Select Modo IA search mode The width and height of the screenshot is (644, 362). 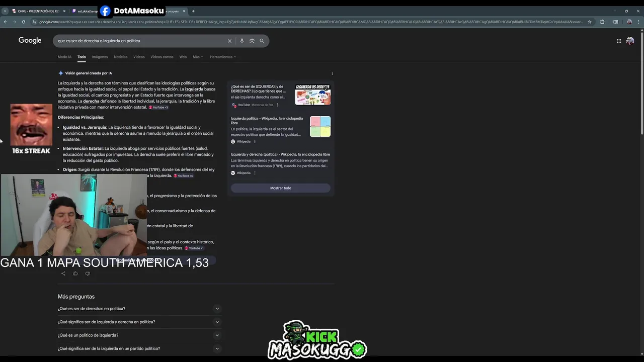pyautogui.click(x=64, y=57)
